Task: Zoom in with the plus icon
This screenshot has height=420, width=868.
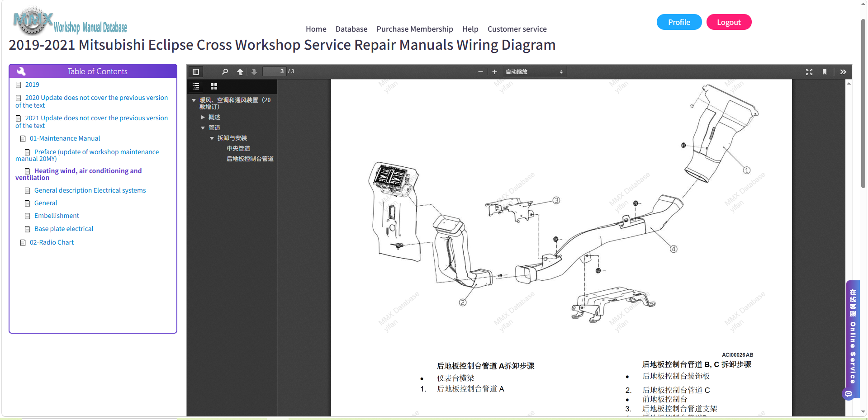Action: click(494, 71)
